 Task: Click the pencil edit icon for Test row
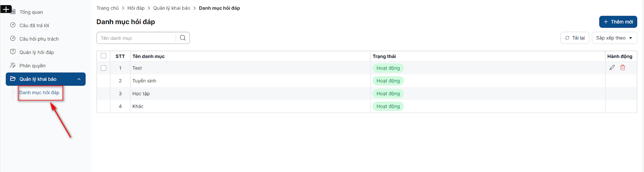tap(612, 68)
